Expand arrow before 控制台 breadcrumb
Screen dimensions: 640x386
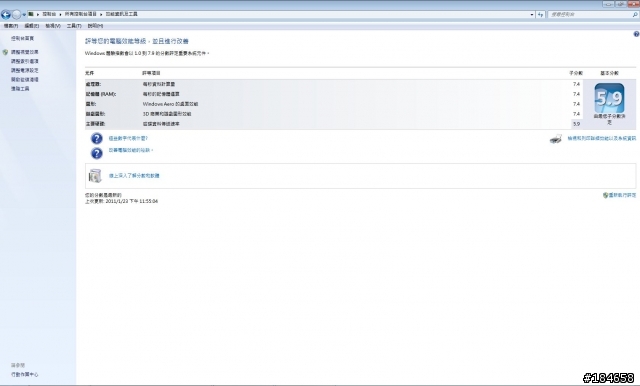pos(38,14)
